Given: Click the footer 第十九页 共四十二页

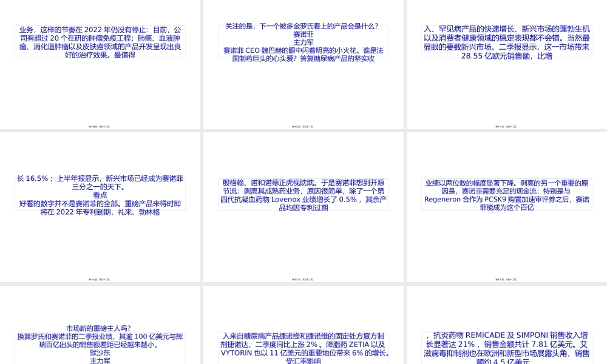Looking at the screenshot, I should [x=507, y=280].
